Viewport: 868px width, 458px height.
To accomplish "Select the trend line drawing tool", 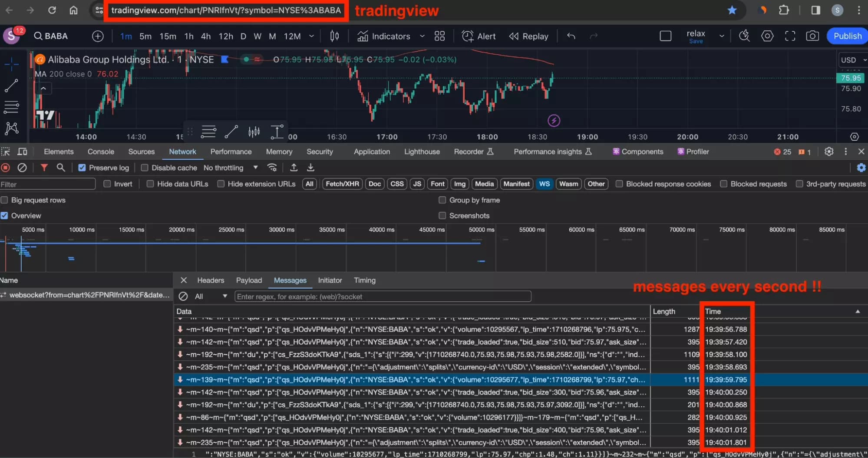I will click(x=12, y=85).
